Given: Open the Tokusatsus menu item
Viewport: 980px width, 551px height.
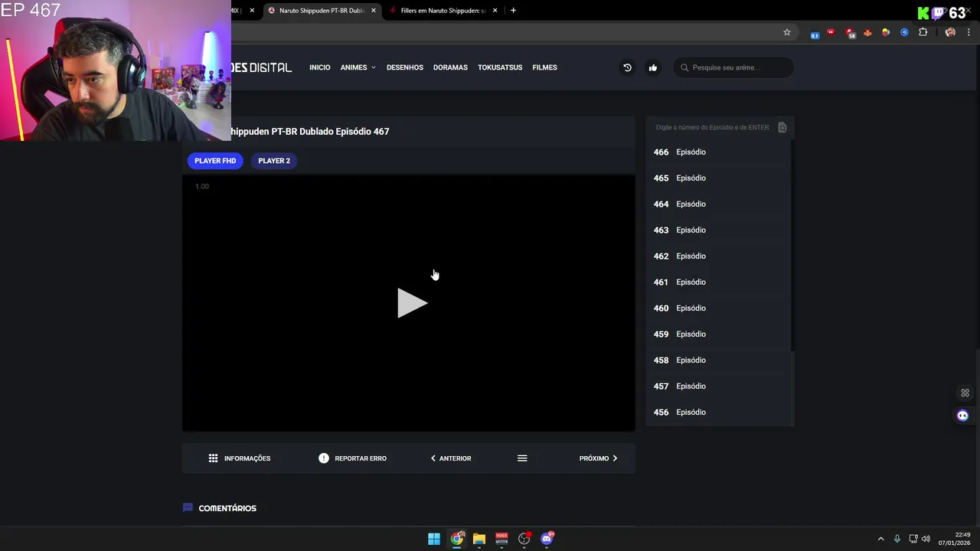Looking at the screenshot, I should (500, 67).
